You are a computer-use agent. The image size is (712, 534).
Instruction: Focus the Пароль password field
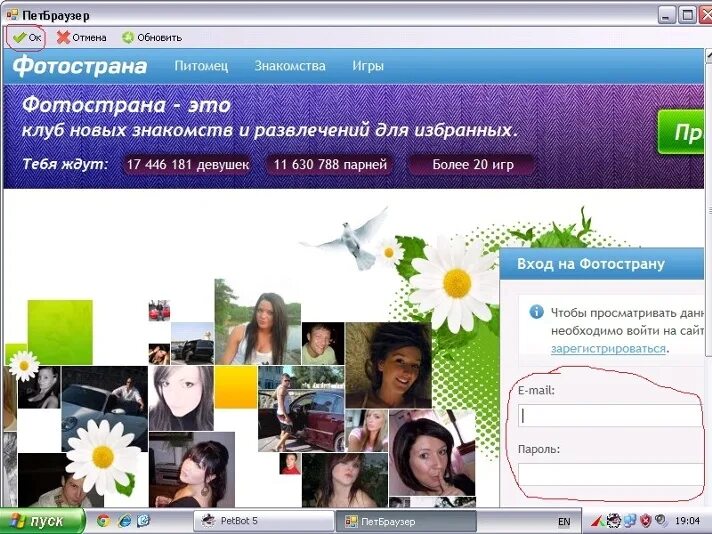pyautogui.click(x=611, y=475)
